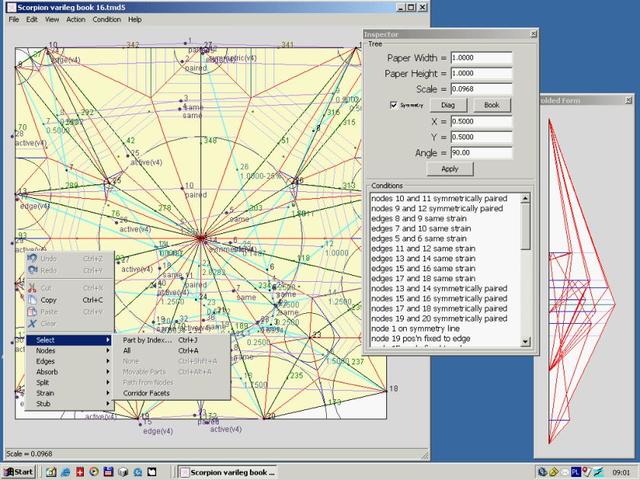Click the Paper Width input field
Screen dimensions: 640x480
(481, 57)
